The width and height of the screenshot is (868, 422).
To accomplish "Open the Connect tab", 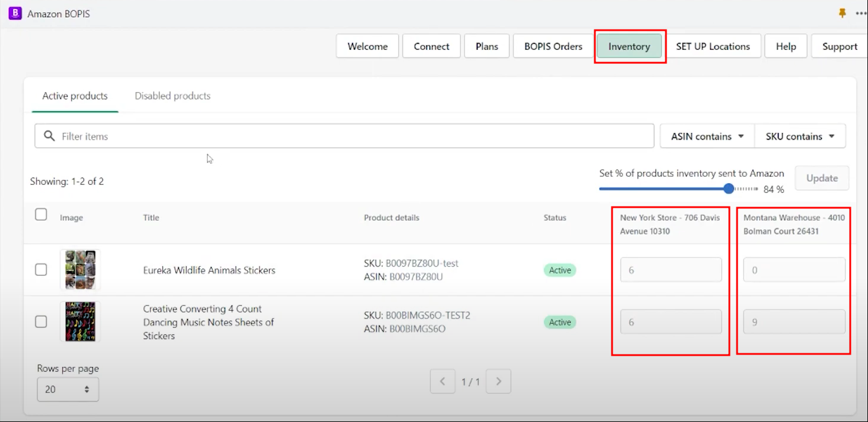I will (431, 46).
